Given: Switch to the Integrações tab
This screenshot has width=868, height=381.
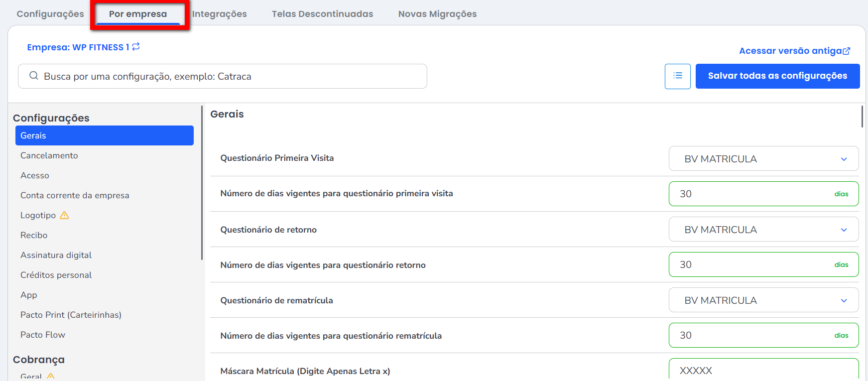Looking at the screenshot, I should click(219, 14).
